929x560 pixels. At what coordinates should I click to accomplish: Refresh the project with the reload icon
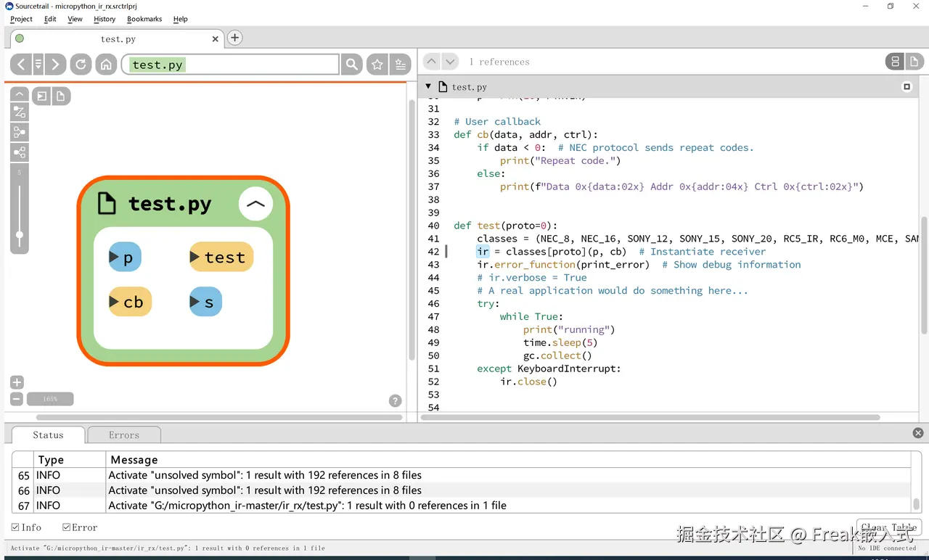pos(81,65)
